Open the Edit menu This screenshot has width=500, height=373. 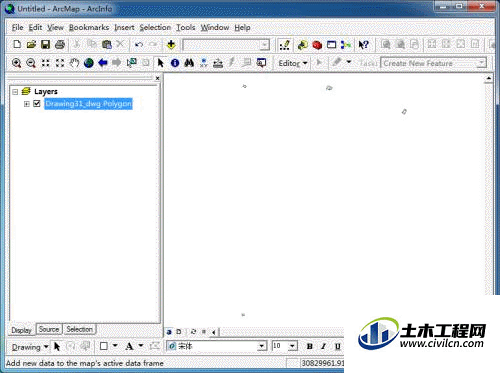coord(35,28)
